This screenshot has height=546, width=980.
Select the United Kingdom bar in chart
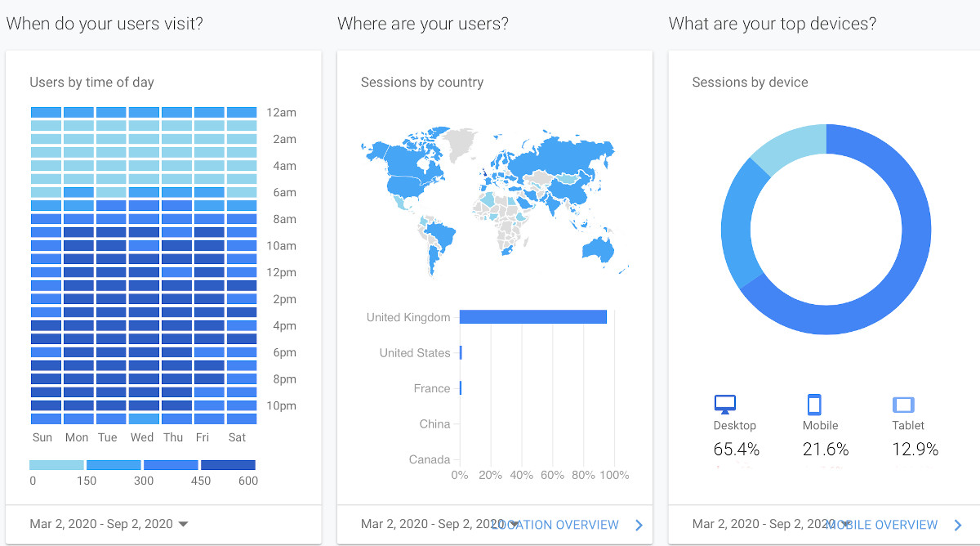[x=532, y=317]
